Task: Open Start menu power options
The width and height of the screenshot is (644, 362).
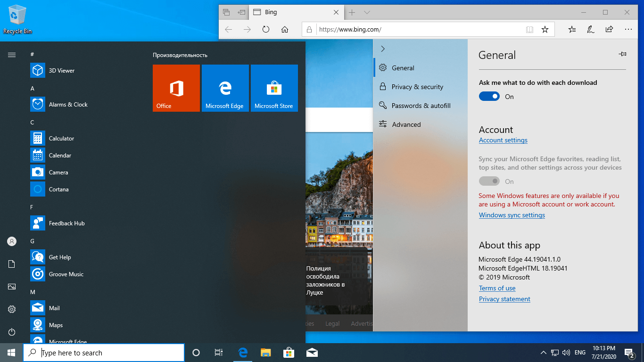Action: 12,332
